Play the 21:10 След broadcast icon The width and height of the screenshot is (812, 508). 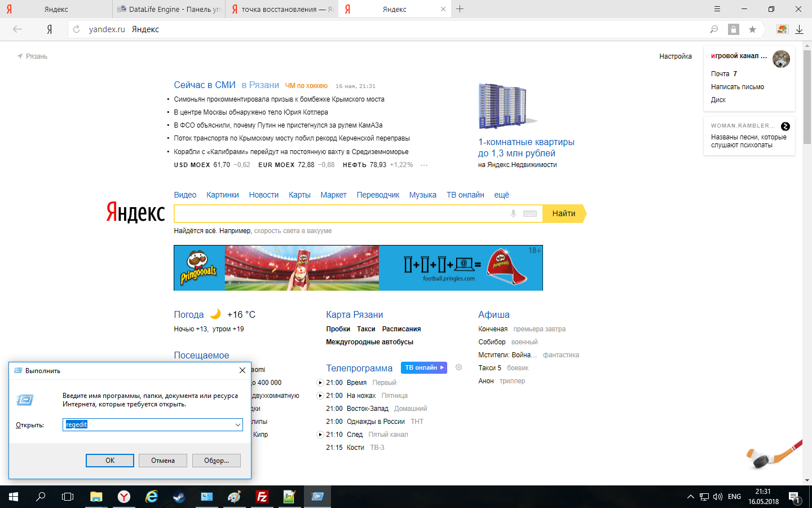320,435
